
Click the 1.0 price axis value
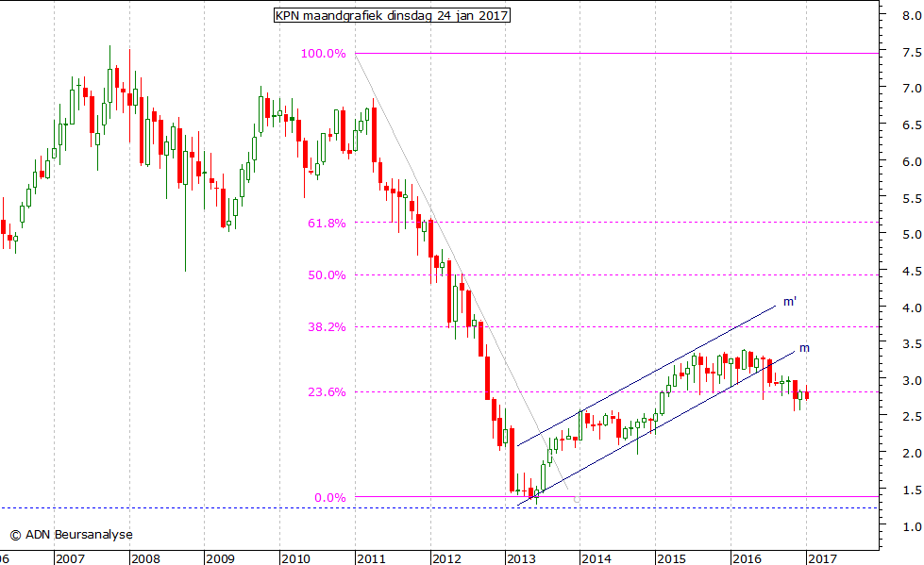coord(912,526)
